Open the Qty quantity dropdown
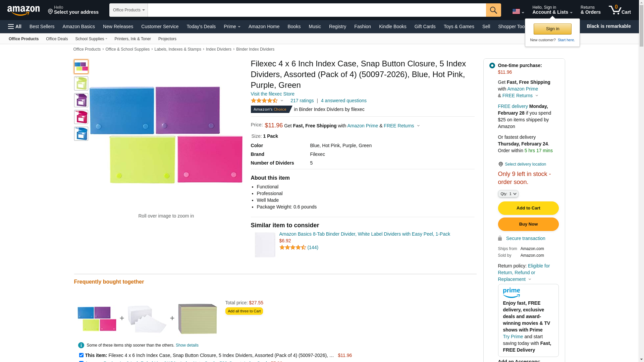Image resolution: width=644 pixels, height=362 pixels. pos(508,194)
